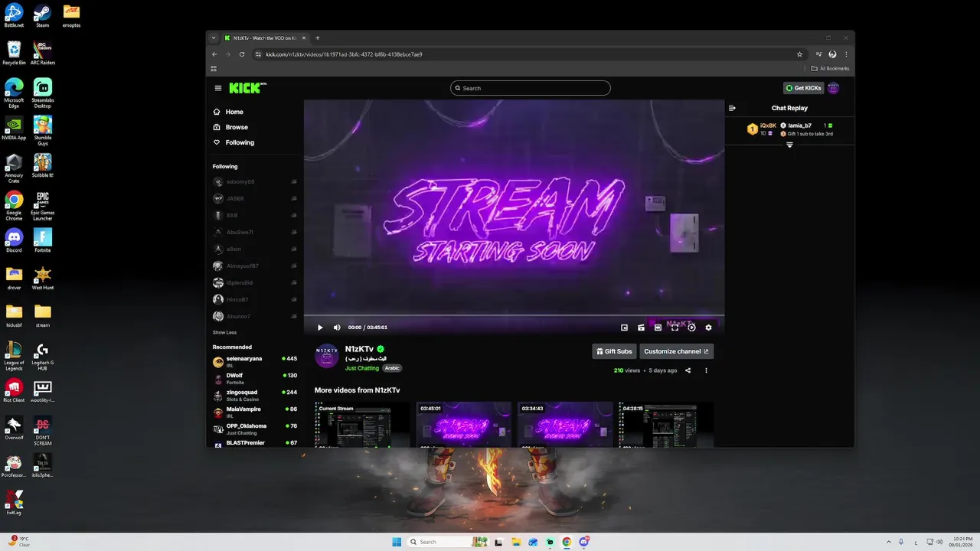Image resolution: width=980 pixels, height=551 pixels.
Task: Open the Discord desktop shortcut
Action: coord(14,240)
